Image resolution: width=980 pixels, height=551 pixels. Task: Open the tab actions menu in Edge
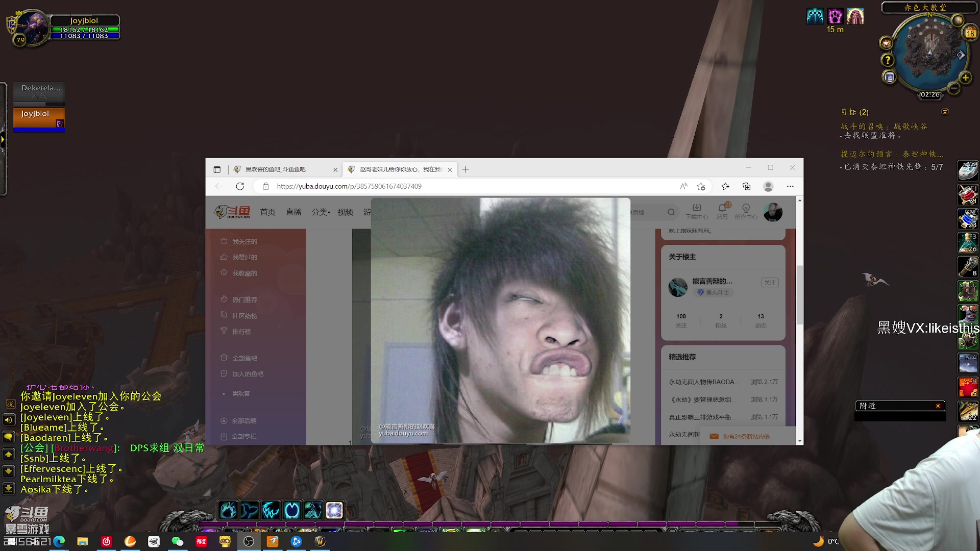(x=217, y=169)
